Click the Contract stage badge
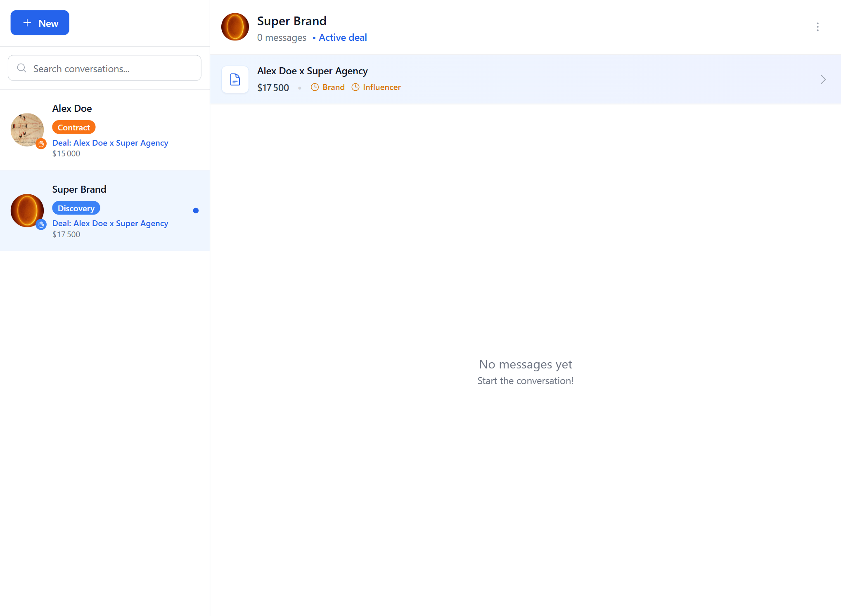This screenshot has height=616, width=841. pyautogui.click(x=74, y=127)
